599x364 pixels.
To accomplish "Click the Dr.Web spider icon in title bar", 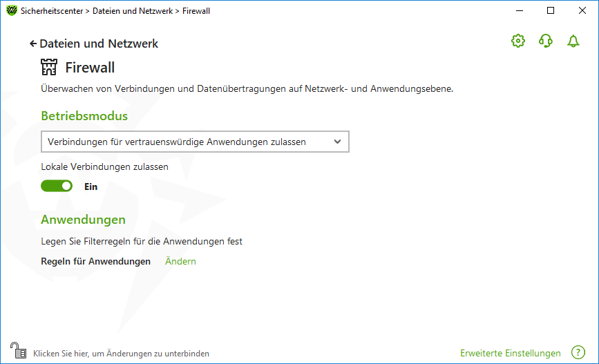I will point(11,10).
